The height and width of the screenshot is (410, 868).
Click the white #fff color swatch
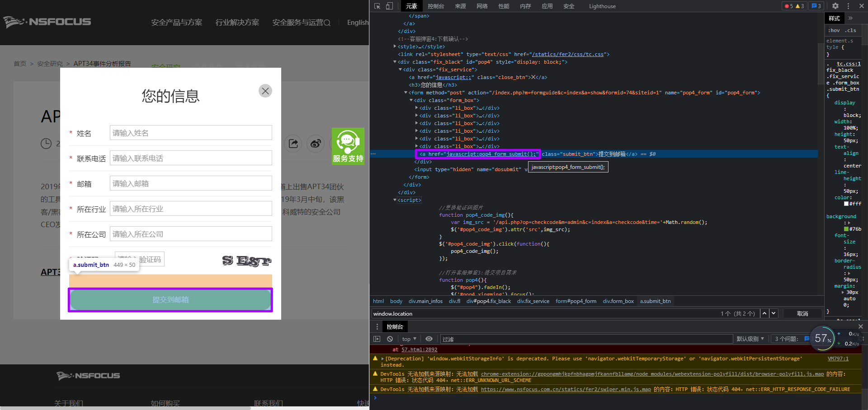(x=846, y=204)
